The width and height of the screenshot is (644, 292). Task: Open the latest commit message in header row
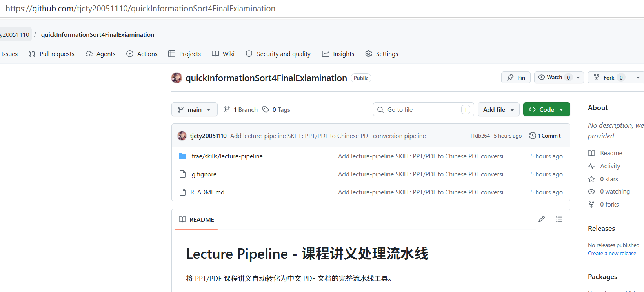coord(328,136)
